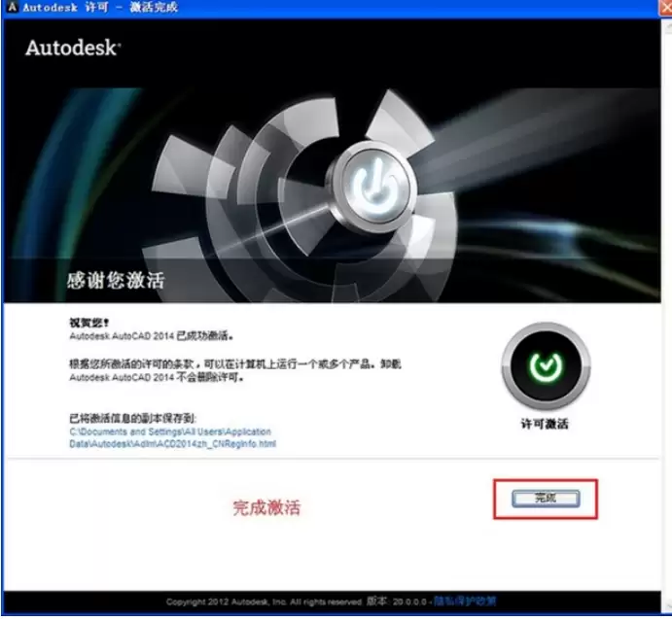This screenshot has width=672, height=619.
Task: Open the privacy policy link in the footer
Action: coord(465,601)
